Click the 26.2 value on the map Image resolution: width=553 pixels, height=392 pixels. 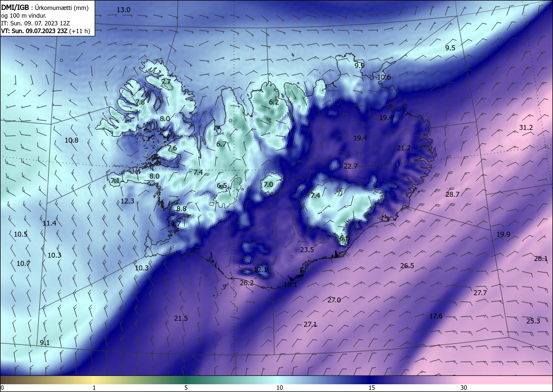[247, 283]
